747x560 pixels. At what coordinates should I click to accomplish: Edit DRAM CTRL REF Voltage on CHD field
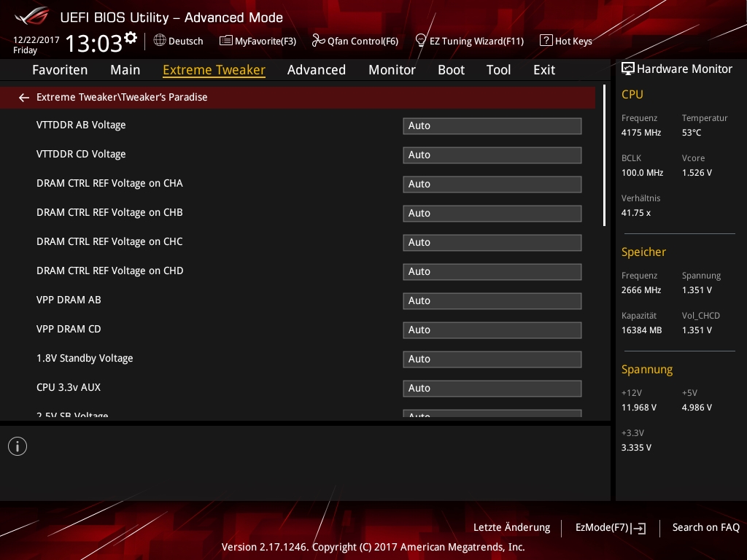492,272
